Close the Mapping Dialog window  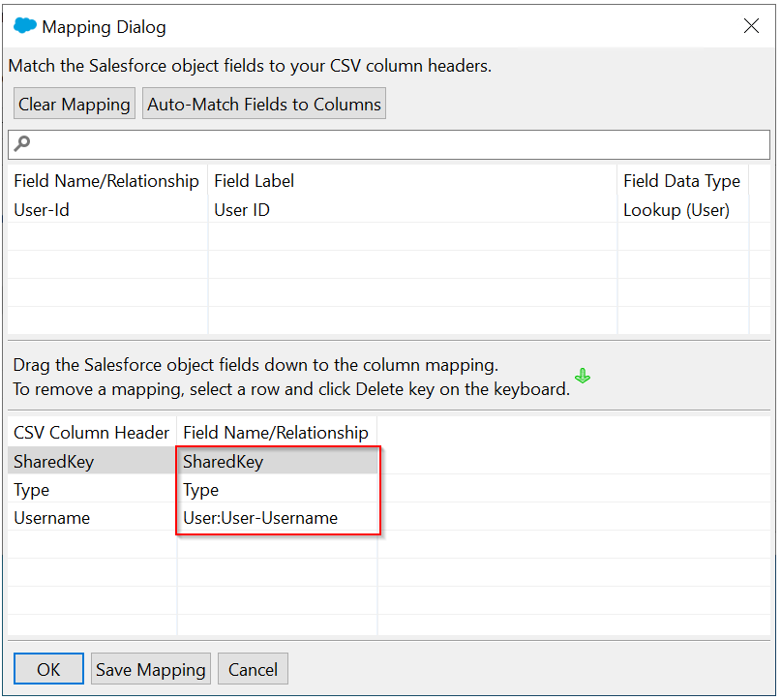pos(751,26)
